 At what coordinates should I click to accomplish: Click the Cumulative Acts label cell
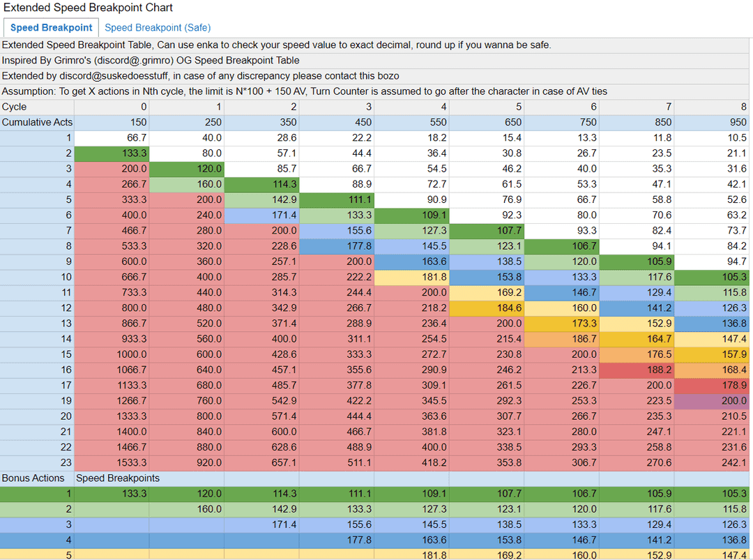coord(38,122)
